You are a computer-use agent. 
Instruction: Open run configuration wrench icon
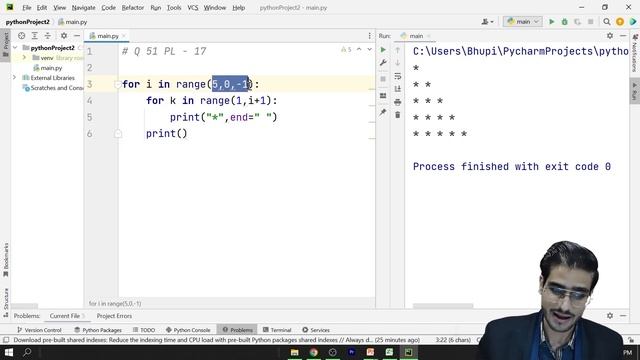click(x=383, y=63)
